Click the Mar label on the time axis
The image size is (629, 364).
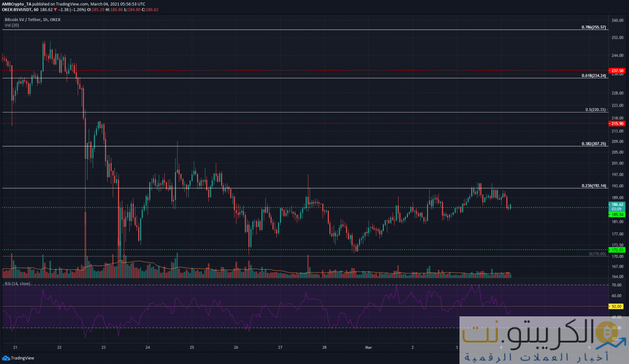(x=368, y=347)
